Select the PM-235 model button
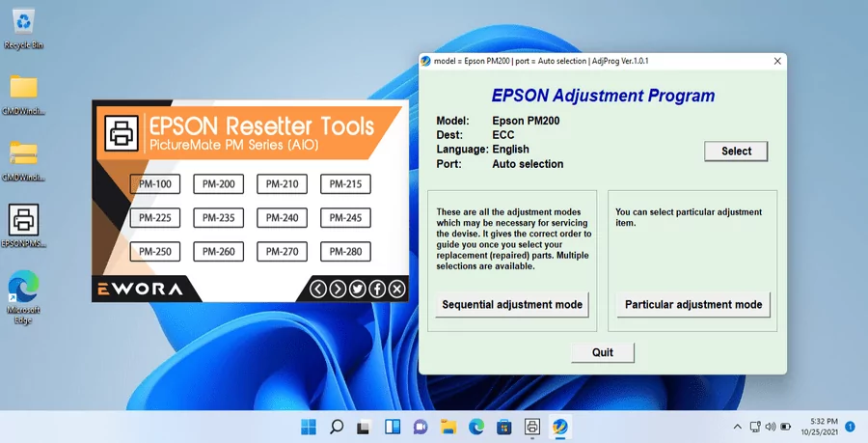 point(219,217)
